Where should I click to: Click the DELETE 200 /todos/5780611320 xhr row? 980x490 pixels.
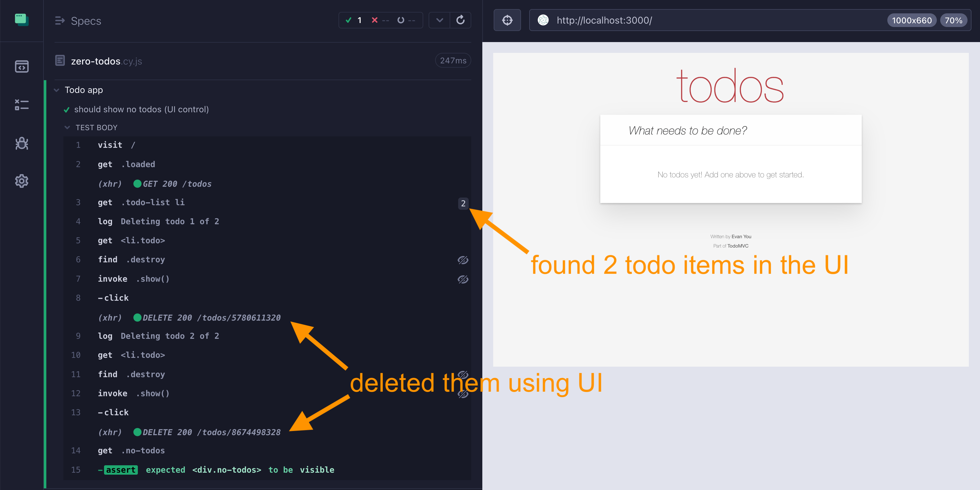click(x=267, y=318)
